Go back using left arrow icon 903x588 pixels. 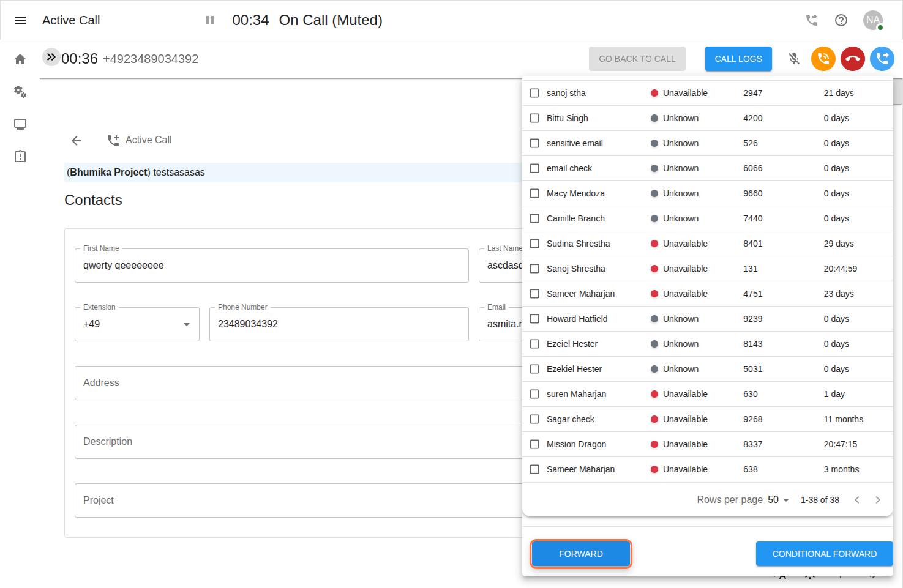click(77, 141)
